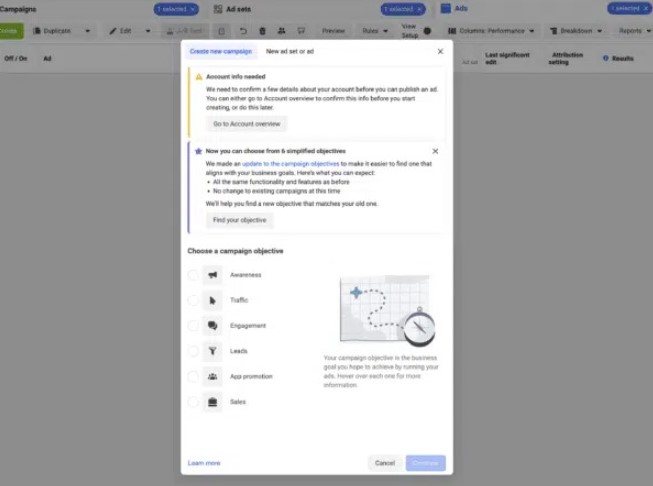Viewport: 653px width, 486px height.
Task: Open the Learn more link
Action: coord(204,463)
